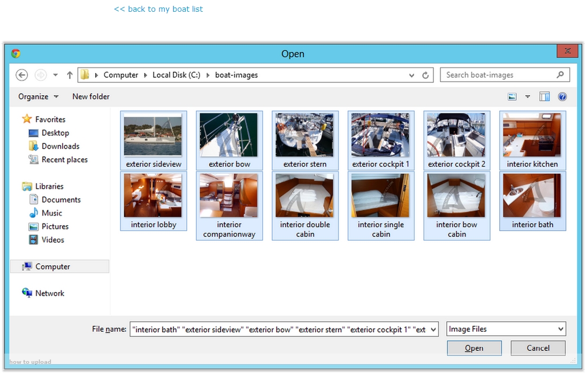
Task: Click Local Disk (C:) in breadcrumb
Action: coord(176,75)
